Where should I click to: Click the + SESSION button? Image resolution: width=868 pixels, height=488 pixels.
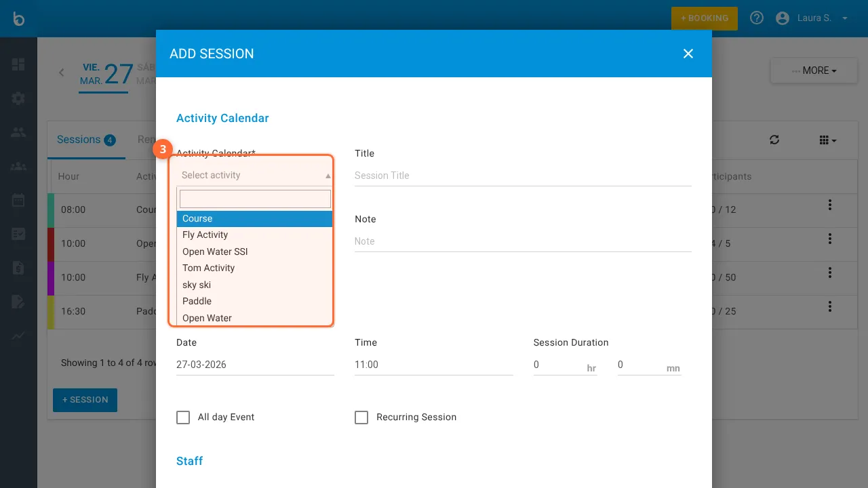coord(85,400)
